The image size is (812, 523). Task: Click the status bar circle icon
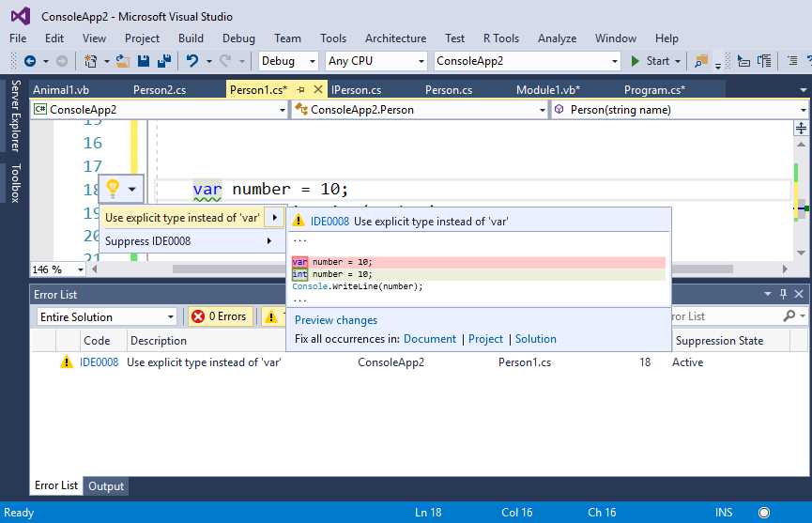(x=764, y=512)
